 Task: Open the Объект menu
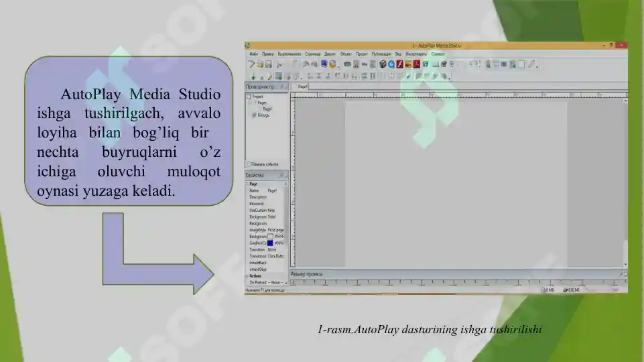click(346, 54)
